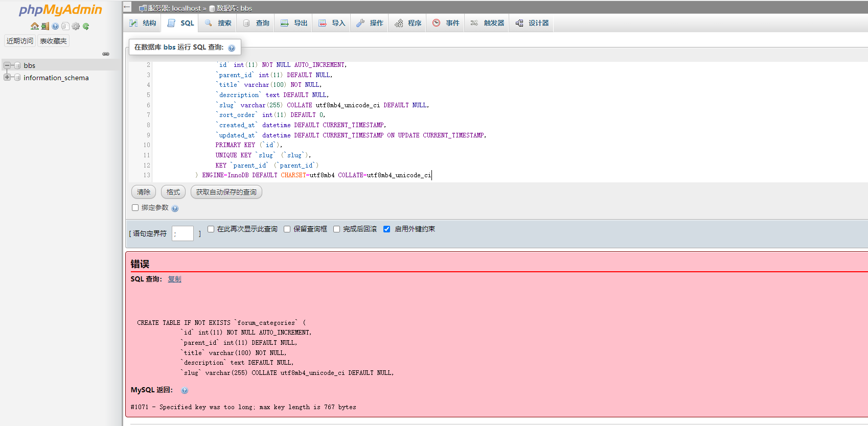Click the #1071 key too long error message
The height and width of the screenshot is (426, 868).
[x=243, y=407]
